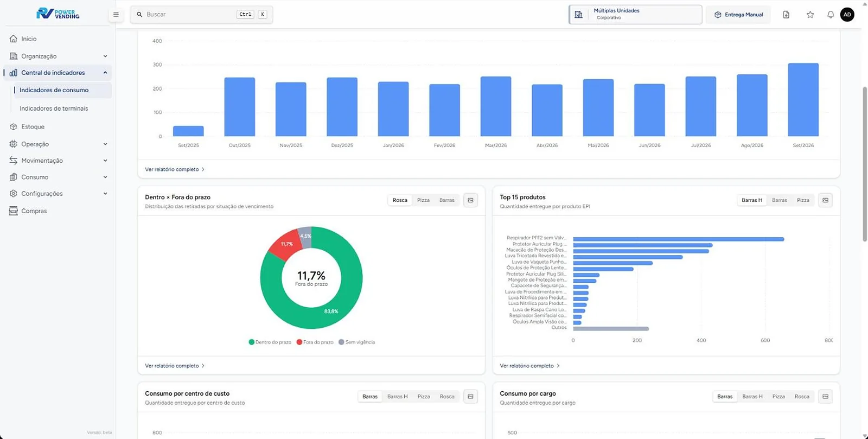868x439 pixels.
Task: Collapse the sidebar with the hamburger icon
Action: pyautogui.click(x=116, y=15)
